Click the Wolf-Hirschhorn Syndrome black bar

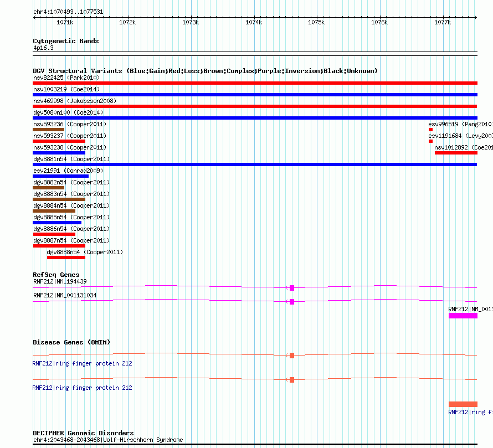coord(255,445)
